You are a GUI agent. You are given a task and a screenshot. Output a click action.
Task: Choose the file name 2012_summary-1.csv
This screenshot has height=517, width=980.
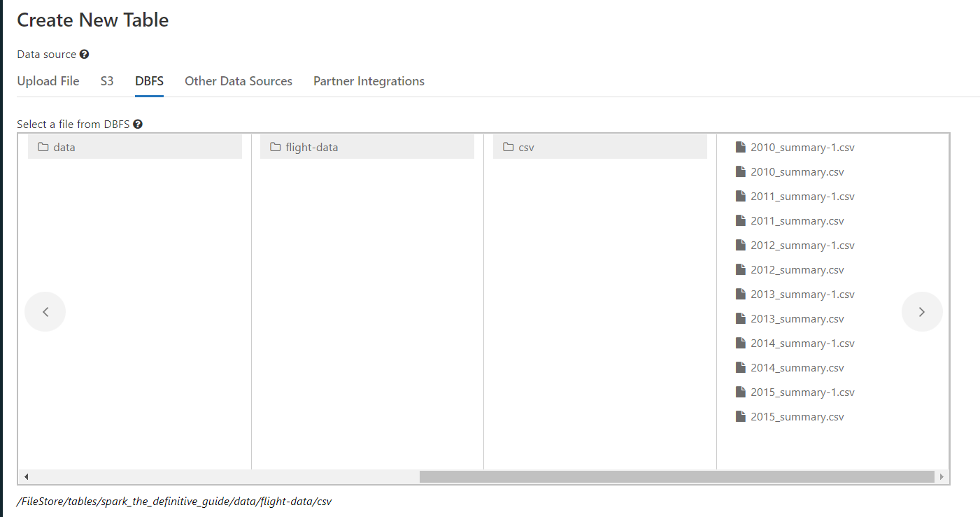(x=802, y=246)
